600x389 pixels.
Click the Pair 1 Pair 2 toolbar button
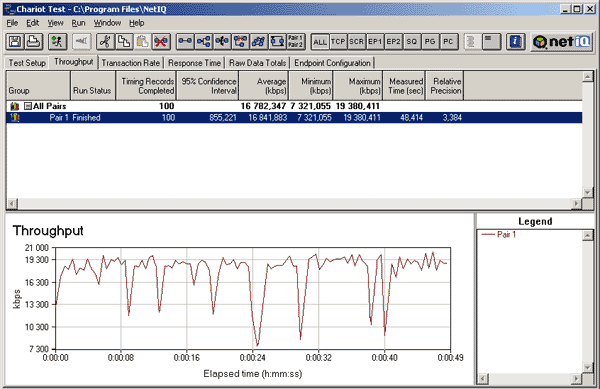point(295,41)
